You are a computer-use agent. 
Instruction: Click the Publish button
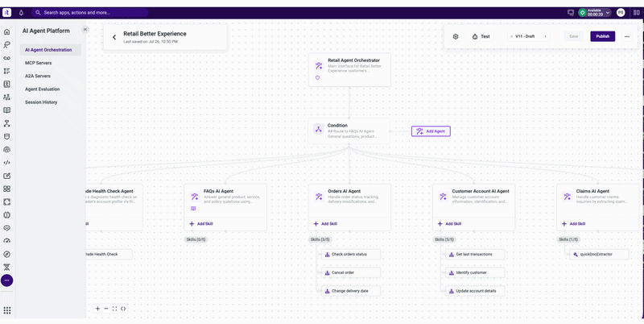tap(602, 36)
